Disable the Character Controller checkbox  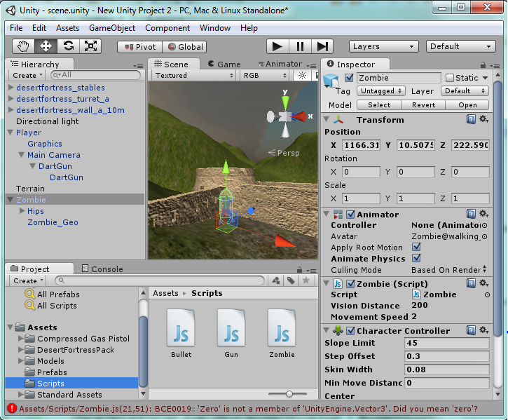coord(350,331)
